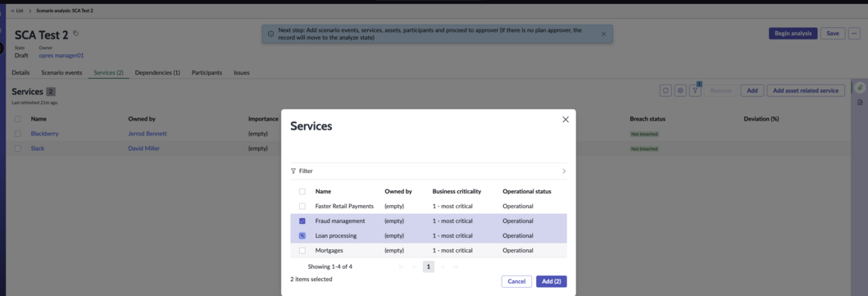Viewport: 868px width, 296px height.
Task: Open the Jerrod Bennett owner link
Action: (148, 134)
